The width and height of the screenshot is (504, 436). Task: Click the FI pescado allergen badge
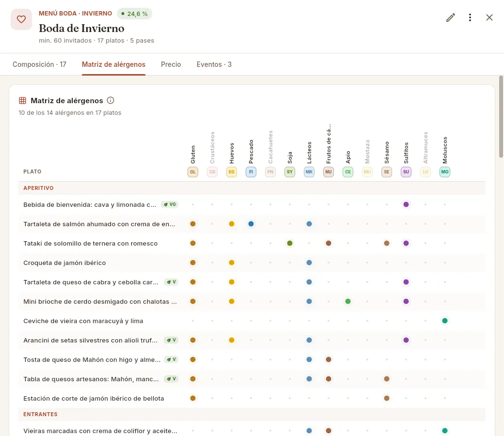[251, 172]
